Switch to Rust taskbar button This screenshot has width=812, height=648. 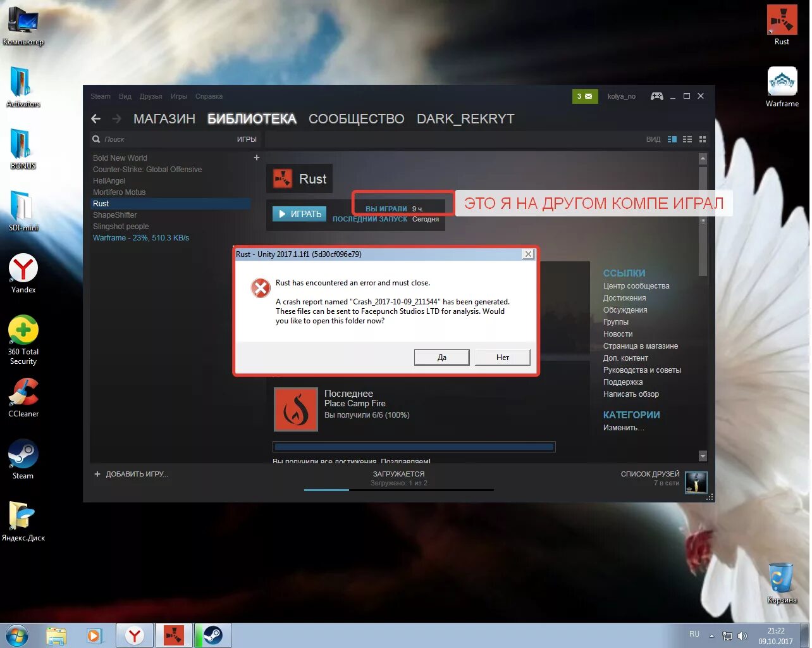click(x=173, y=635)
